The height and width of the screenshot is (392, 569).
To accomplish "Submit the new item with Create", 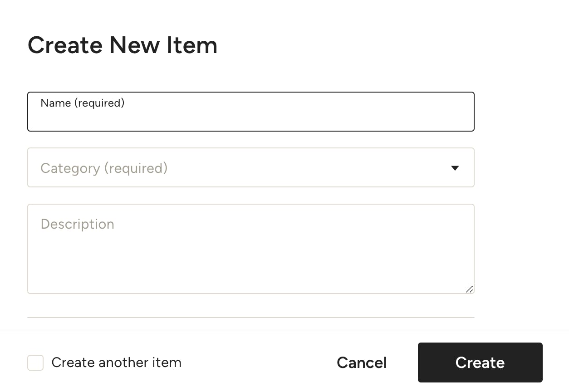I will [x=480, y=363].
